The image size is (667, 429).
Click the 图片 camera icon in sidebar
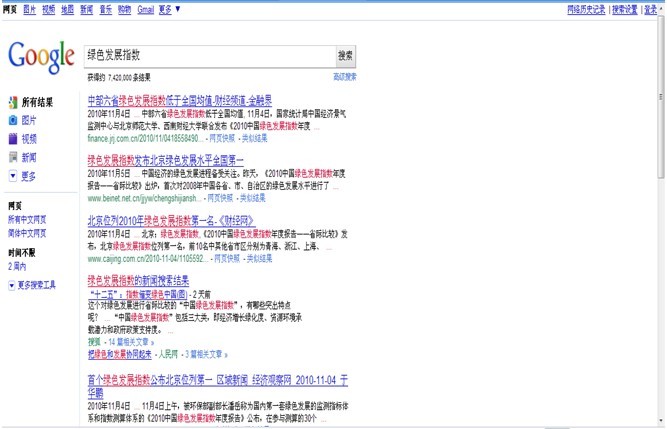[13, 120]
